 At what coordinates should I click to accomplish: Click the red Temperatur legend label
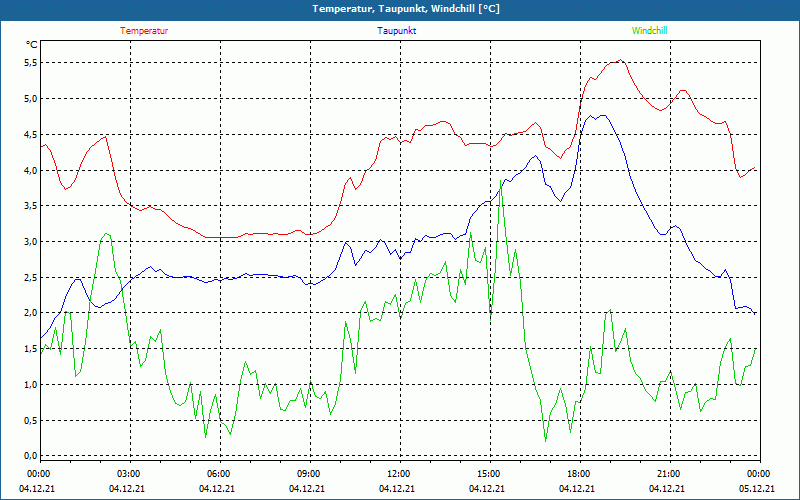(144, 31)
